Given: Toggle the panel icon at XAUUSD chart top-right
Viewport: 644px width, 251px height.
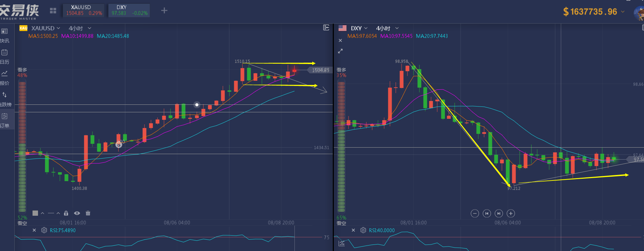Looking at the screenshot, I should click(326, 28).
